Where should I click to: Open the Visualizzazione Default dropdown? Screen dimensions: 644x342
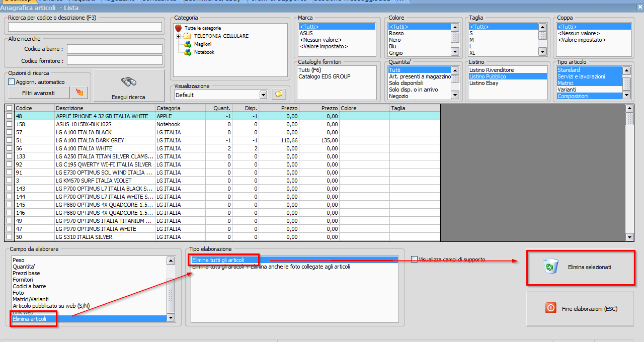tap(263, 95)
